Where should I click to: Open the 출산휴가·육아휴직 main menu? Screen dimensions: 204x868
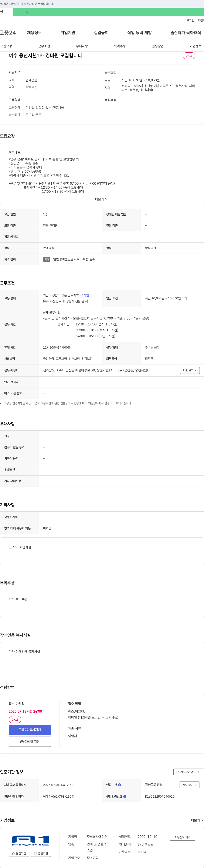(186, 33)
